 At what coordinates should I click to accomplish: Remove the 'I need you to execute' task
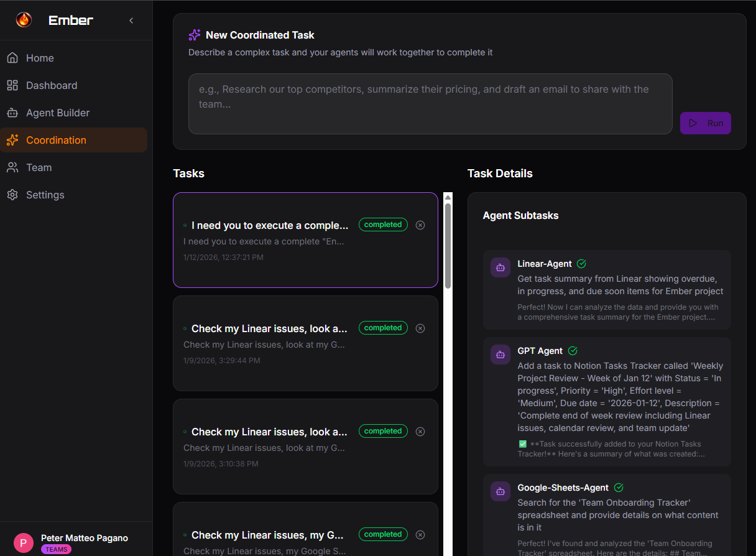pyautogui.click(x=420, y=225)
